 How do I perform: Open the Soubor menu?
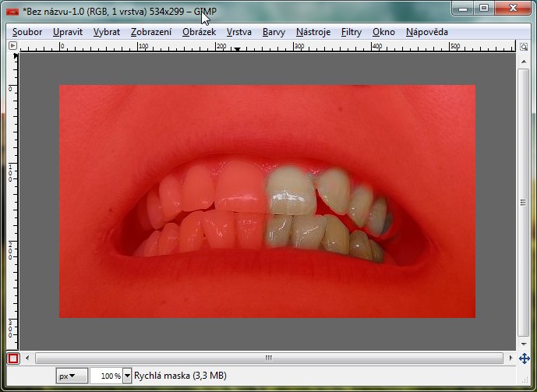[x=27, y=32]
